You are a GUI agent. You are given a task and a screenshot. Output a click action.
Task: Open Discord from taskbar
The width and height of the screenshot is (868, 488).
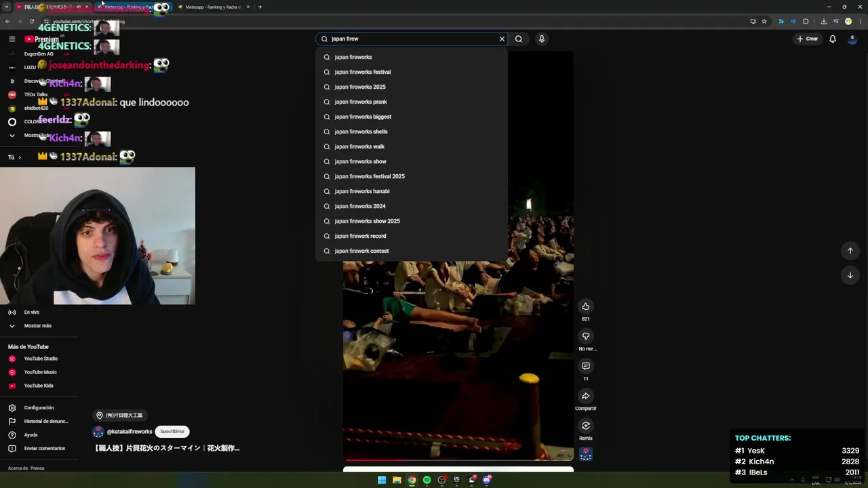point(486,480)
